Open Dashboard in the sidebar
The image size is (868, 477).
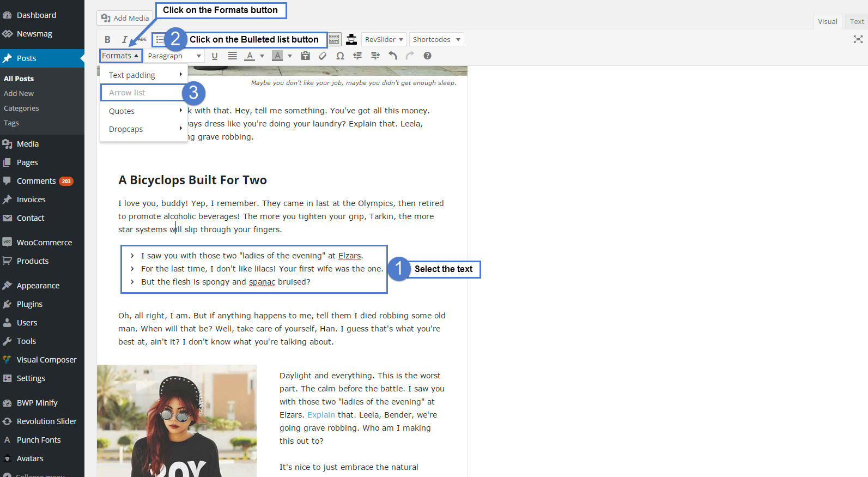[x=42, y=15]
